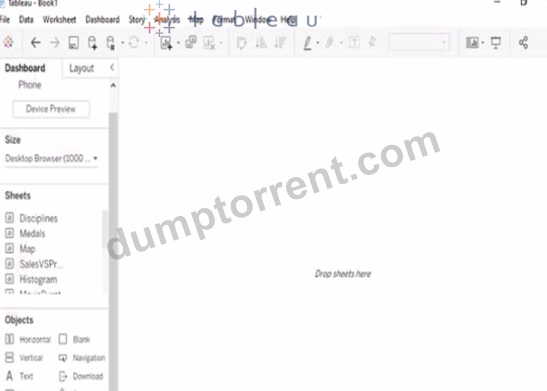Select the Navigation object
Viewport: 547px width, 391px height.
tap(82, 358)
